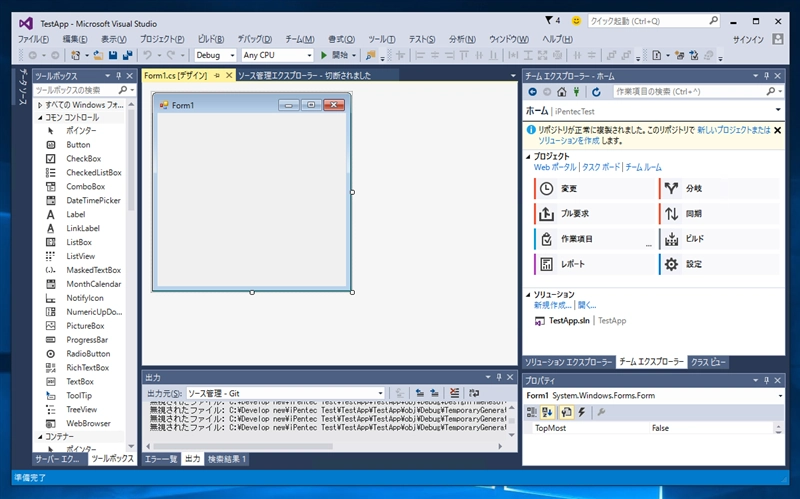Click the Clear All icon in Output panel
Screen dimensions: 800x499
454,393
